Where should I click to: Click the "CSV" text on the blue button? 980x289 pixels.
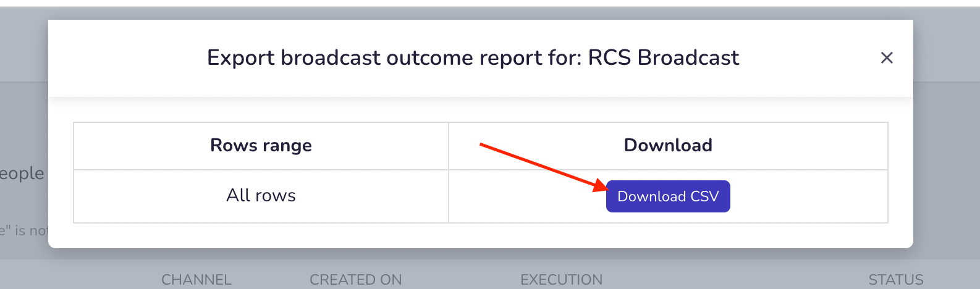click(x=704, y=196)
